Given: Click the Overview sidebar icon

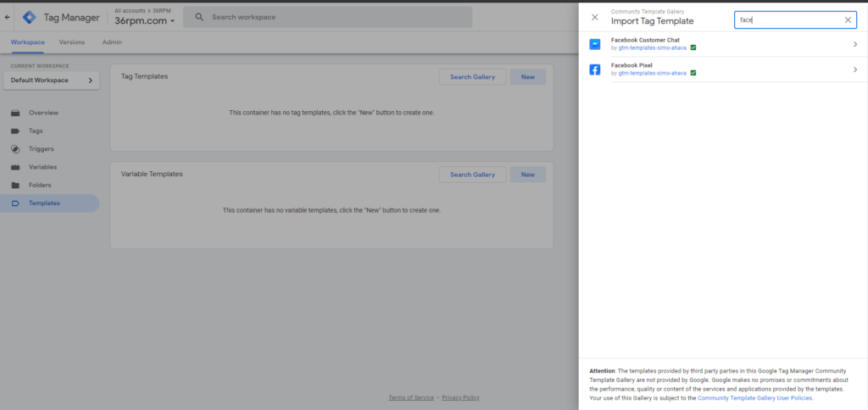Looking at the screenshot, I should pos(15,113).
